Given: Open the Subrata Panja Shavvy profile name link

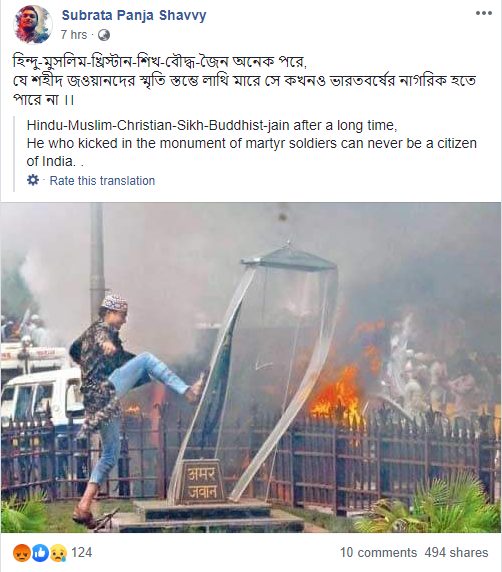Looking at the screenshot, I should coord(134,15).
